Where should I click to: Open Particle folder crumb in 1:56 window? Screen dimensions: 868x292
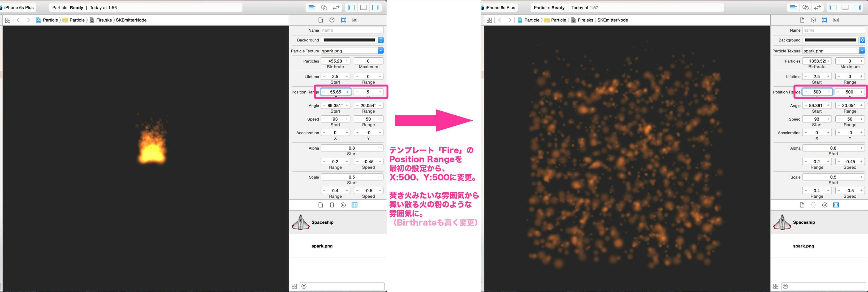coord(74,20)
